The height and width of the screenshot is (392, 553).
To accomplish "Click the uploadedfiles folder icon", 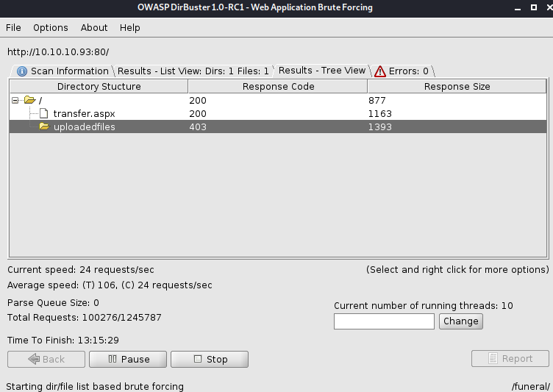I will tap(44, 126).
